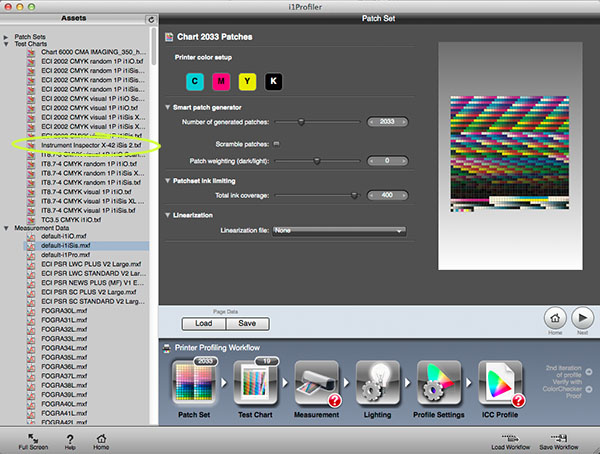
Task: Click the Load Workflow icon
Action: click(x=510, y=442)
